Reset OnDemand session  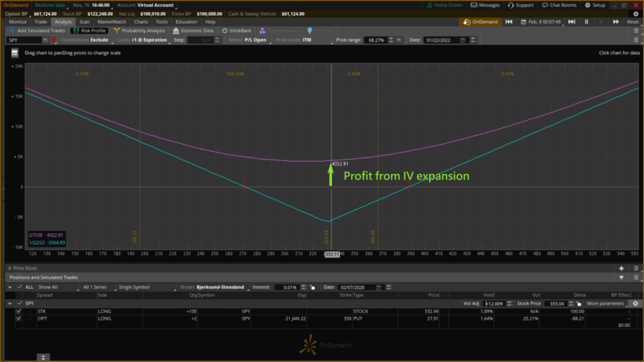click(x=633, y=22)
